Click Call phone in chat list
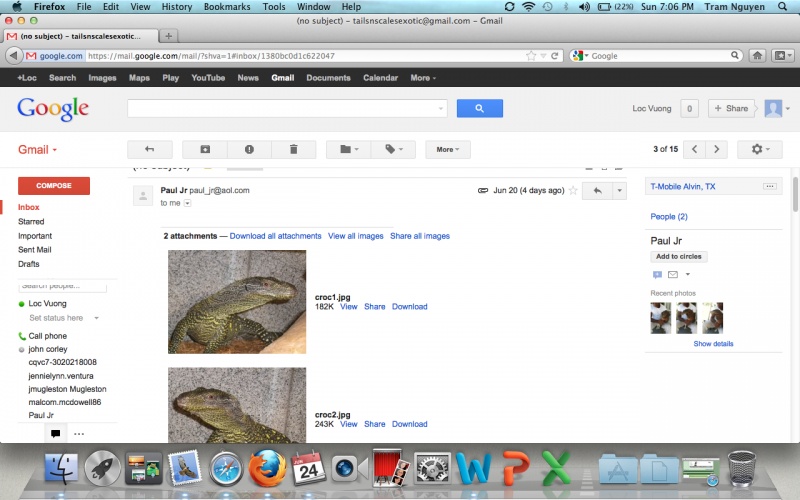800x500 pixels. [x=47, y=336]
